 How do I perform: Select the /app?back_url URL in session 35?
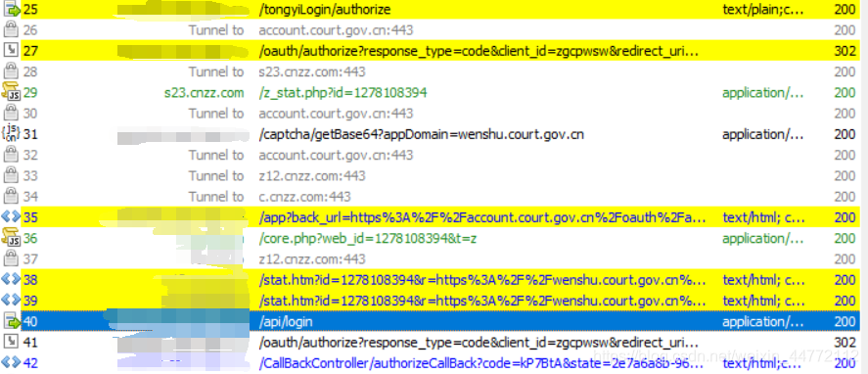[x=482, y=217]
